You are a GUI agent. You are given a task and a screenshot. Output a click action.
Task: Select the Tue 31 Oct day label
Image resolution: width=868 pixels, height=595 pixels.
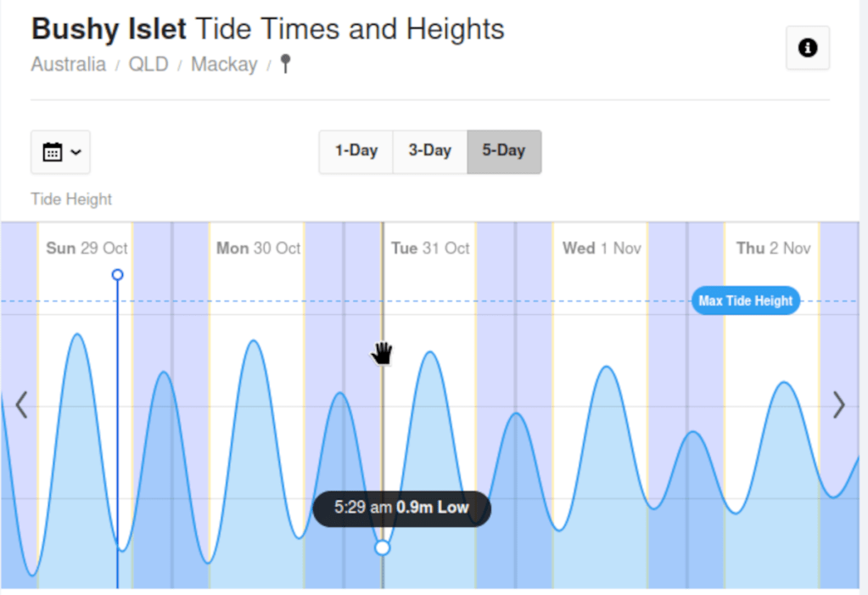tap(430, 248)
